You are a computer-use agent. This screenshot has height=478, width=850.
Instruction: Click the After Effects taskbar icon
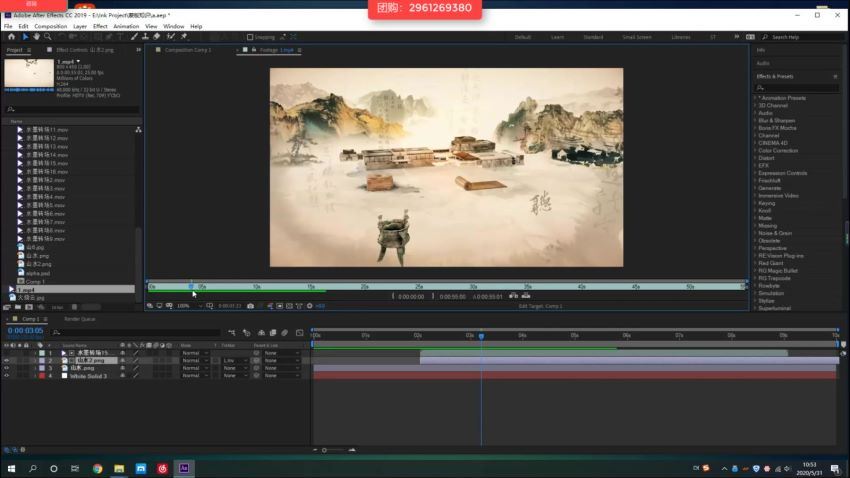pyautogui.click(x=184, y=468)
